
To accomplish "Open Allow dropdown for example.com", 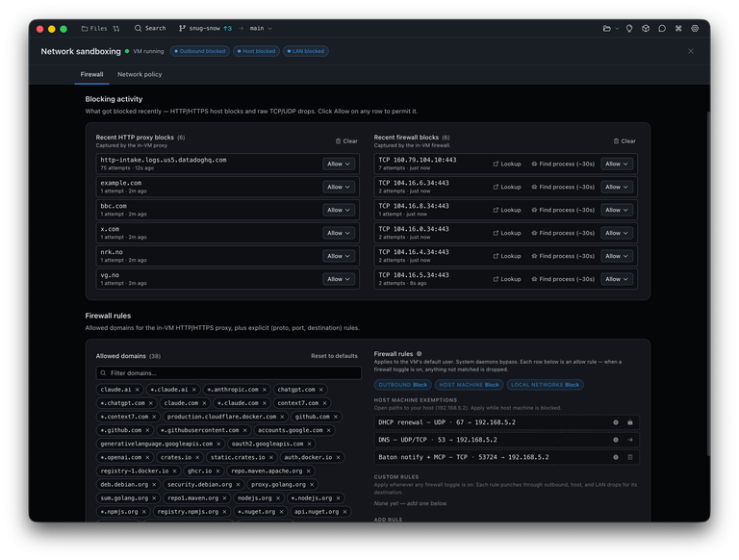I will (339, 187).
